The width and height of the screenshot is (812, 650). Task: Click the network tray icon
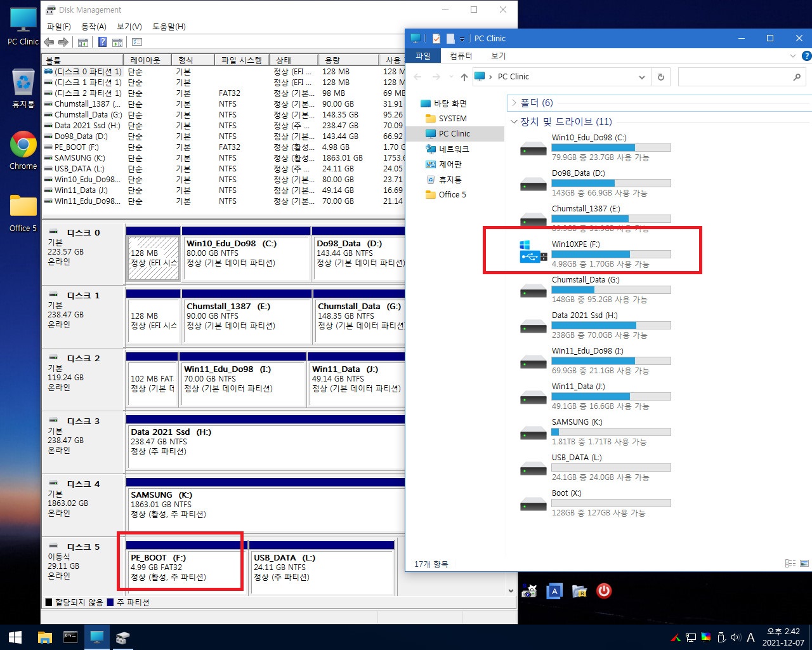[x=691, y=637]
